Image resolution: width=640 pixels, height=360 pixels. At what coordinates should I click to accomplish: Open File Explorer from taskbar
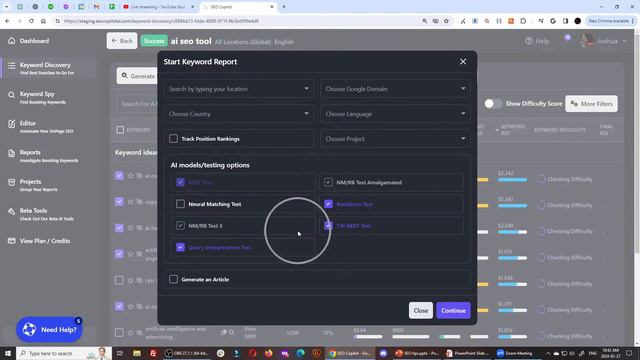pos(136,353)
